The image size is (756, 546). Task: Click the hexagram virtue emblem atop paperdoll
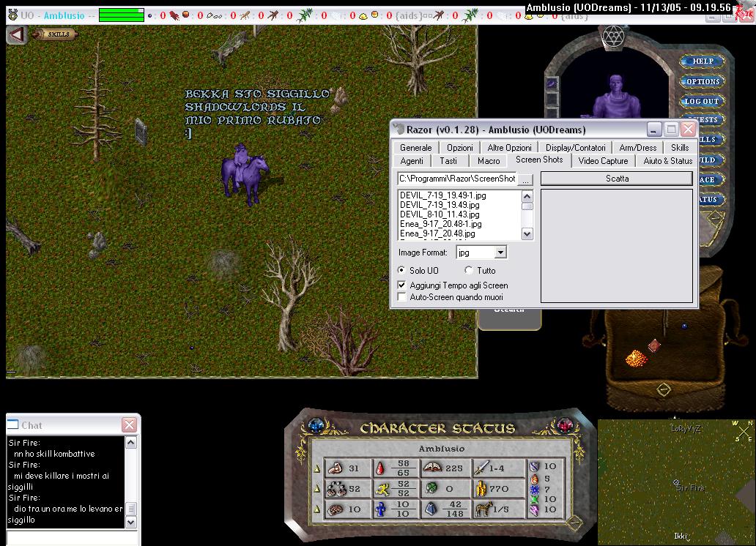pyautogui.click(x=613, y=36)
